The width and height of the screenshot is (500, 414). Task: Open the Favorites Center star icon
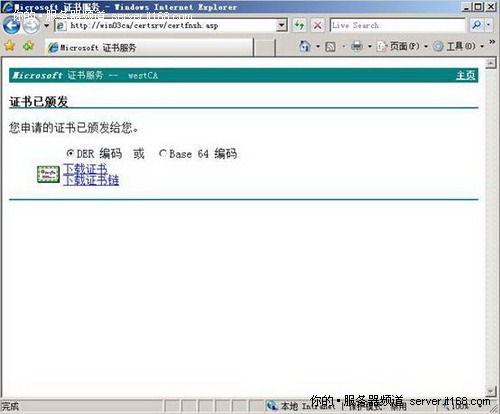click(10, 46)
